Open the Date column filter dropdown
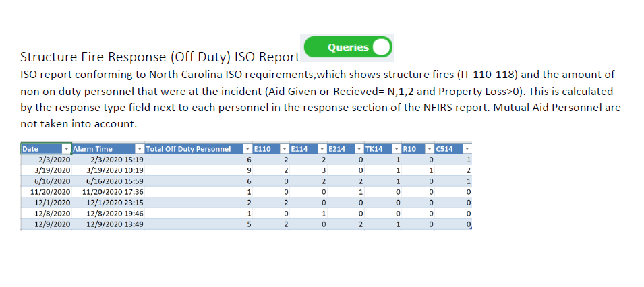Screen dimensions: 644x287 (67, 149)
